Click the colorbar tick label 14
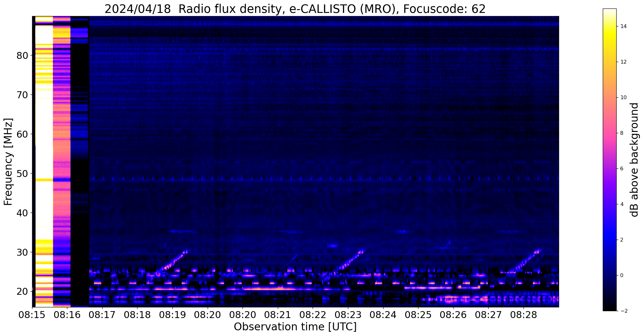 pos(623,26)
